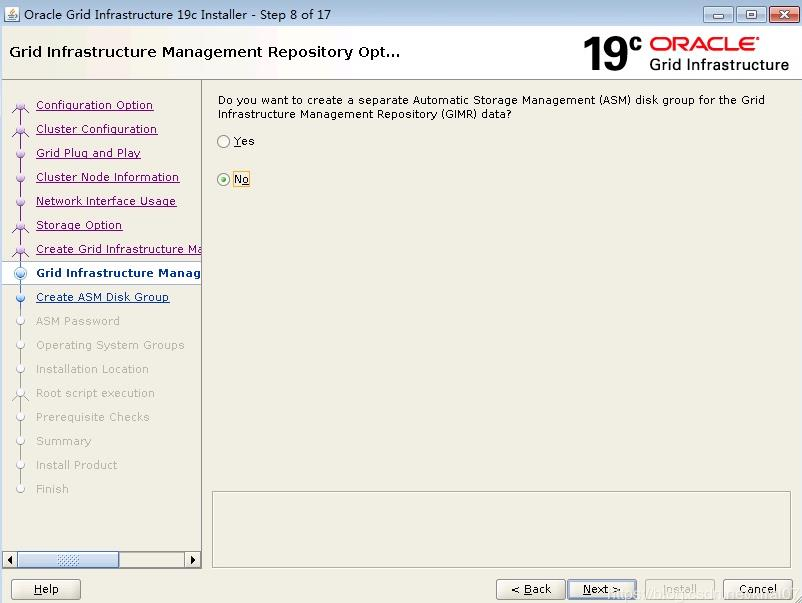This screenshot has width=802, height=603.
Task: Click the step bullet beside Create Grid Infrastructure Ma
Action: (x=20, y=251)
